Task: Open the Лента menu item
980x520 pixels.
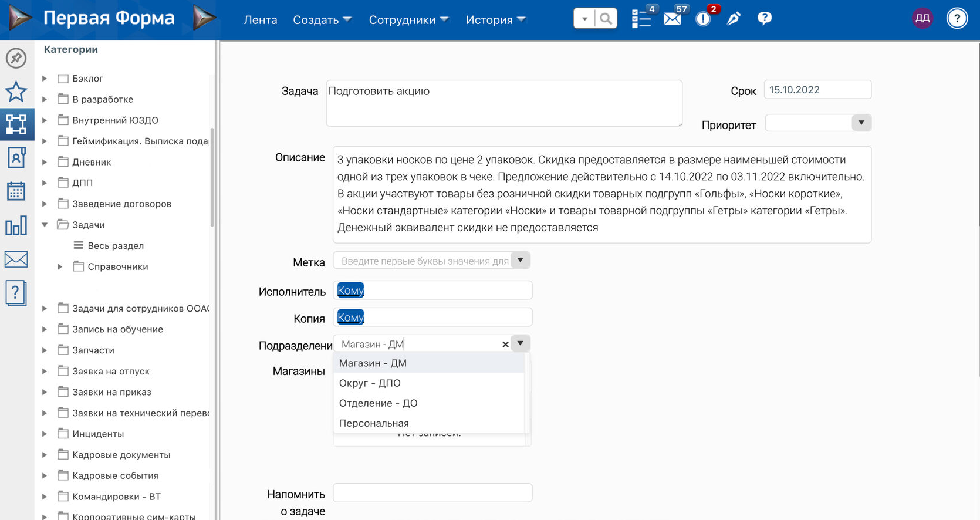Action: tap(261, 20)
